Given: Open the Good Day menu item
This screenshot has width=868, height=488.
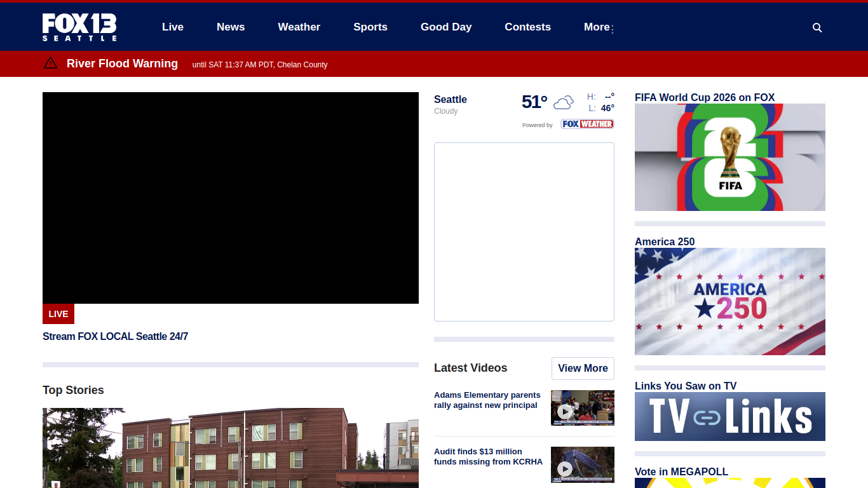Looking at the screenshot, I should 446,27.
